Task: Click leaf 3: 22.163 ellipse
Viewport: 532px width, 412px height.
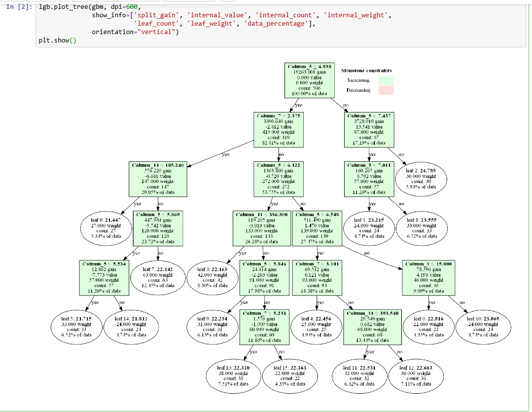Action: [x=213, y=277]
